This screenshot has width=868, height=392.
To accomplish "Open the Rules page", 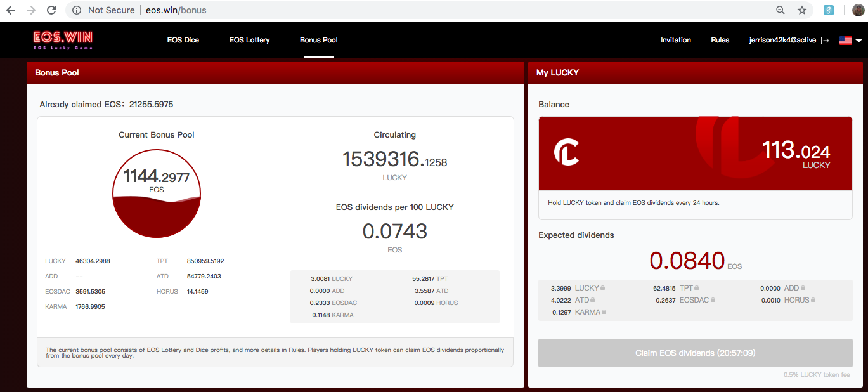I will pos(720,40).
